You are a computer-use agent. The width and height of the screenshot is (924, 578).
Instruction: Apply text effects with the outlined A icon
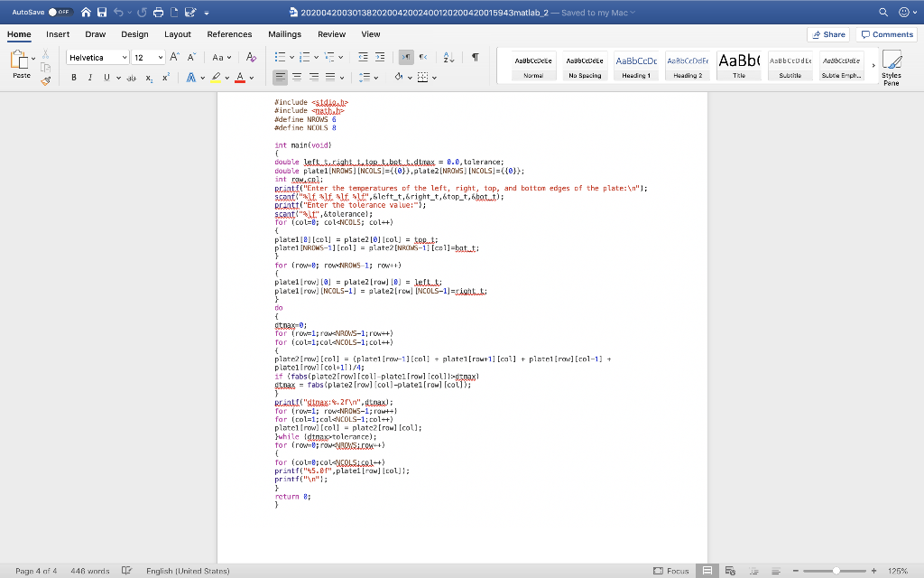click(191, 78)
